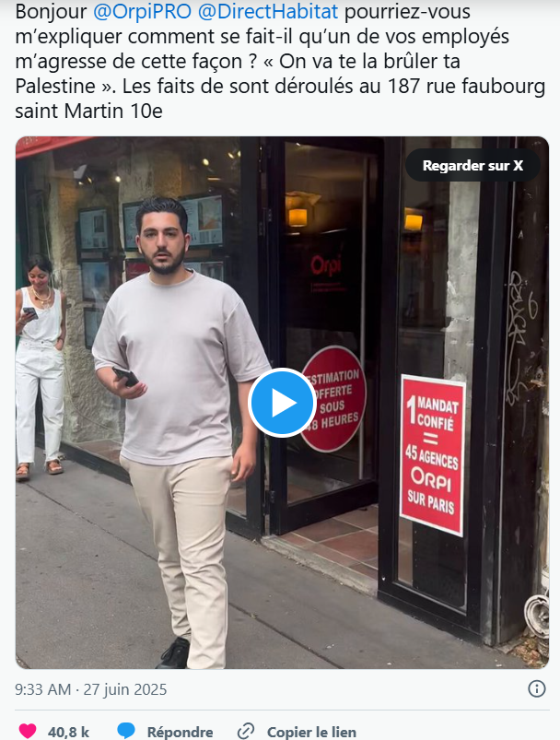Click the red 1 Mandat Confié sign

click(x=432, y=455)
